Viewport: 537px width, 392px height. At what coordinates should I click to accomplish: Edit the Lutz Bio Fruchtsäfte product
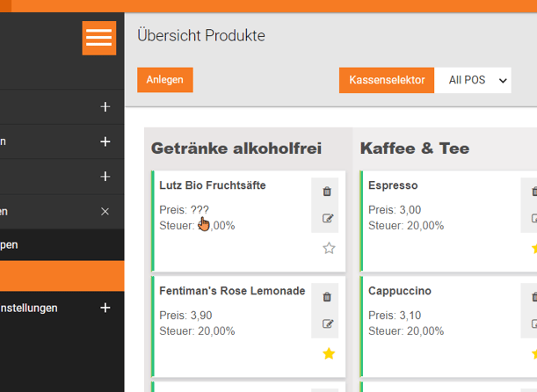click(x=328, y=219)
